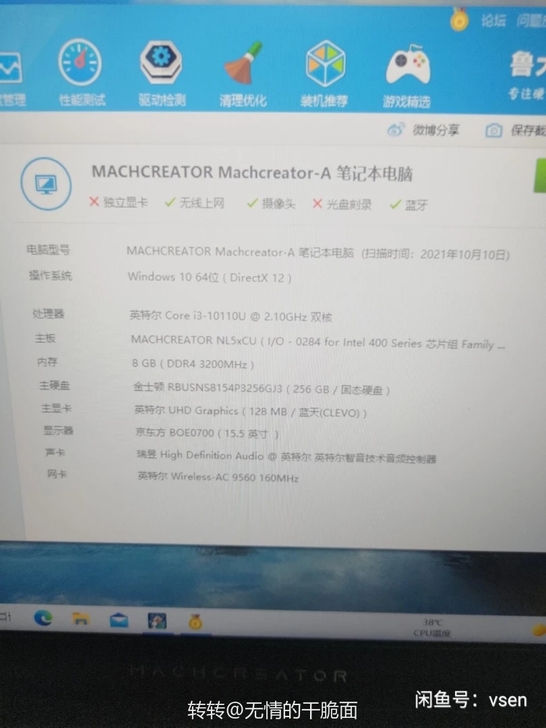The width and height of the screenshot is (546, 728).
Task: Open File Explorer from the taskbar
Action: coord(80,619)
